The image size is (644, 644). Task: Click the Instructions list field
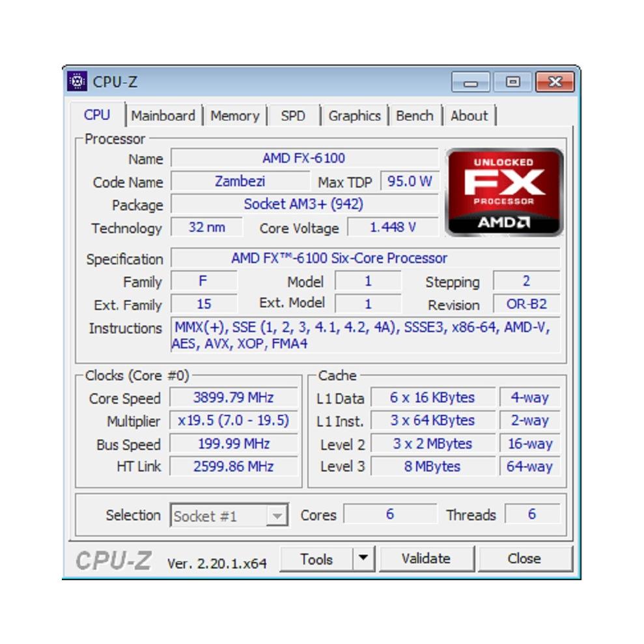point(365,335)
